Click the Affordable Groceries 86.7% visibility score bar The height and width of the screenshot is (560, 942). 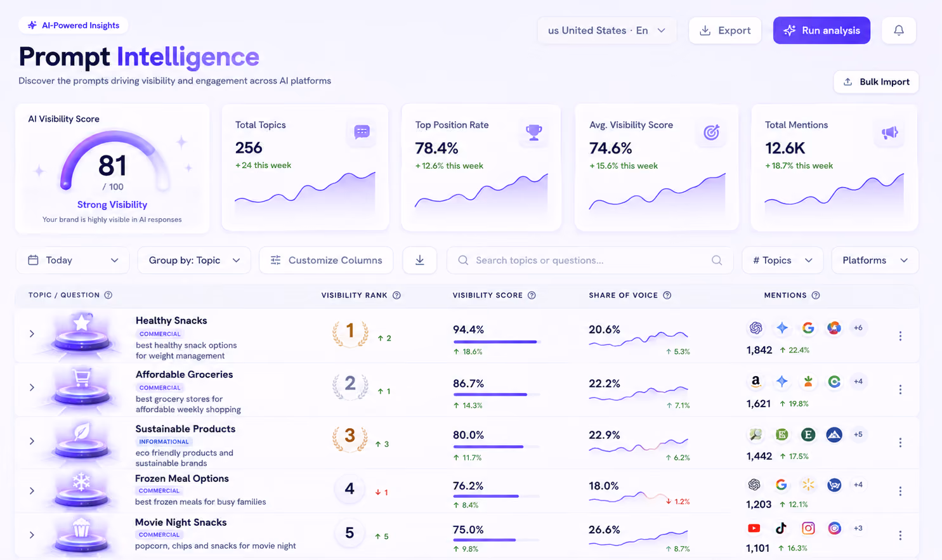(x=496, y=394)
